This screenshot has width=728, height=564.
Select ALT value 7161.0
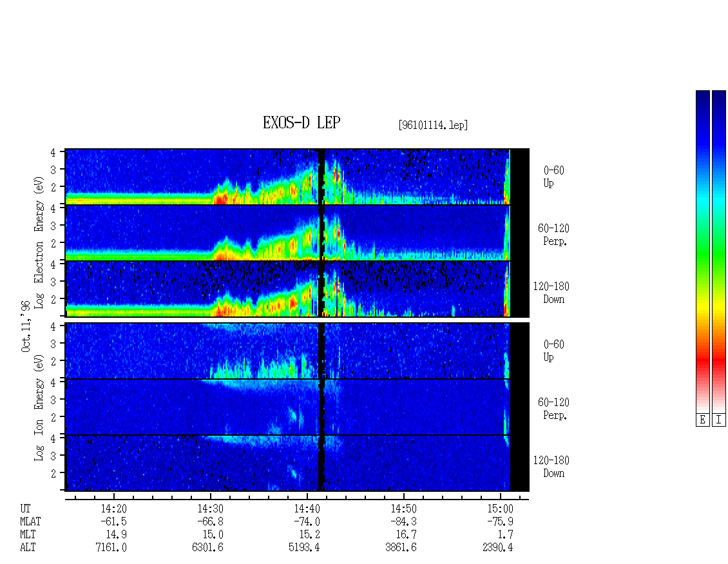pyautogui.click(x=111, y=548)
